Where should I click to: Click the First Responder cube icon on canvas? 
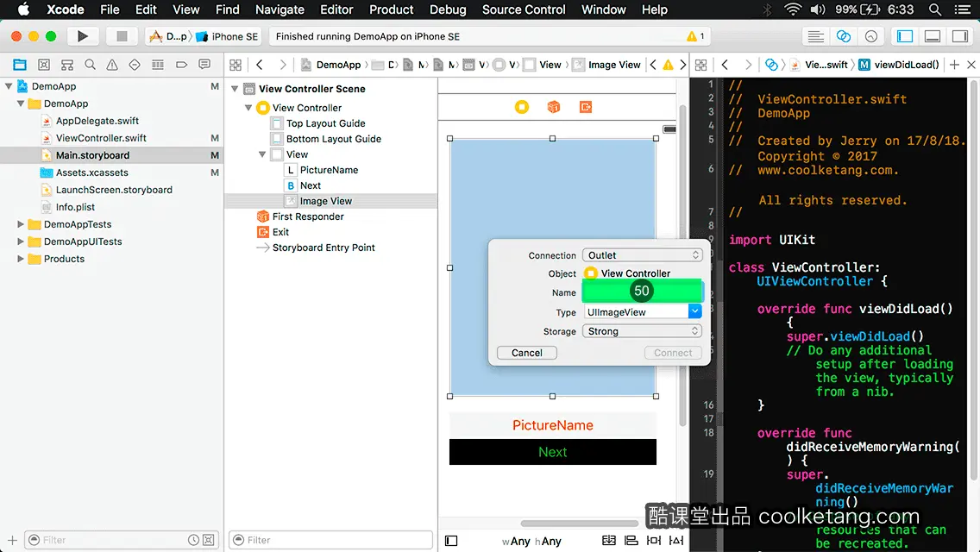[554, 107]
